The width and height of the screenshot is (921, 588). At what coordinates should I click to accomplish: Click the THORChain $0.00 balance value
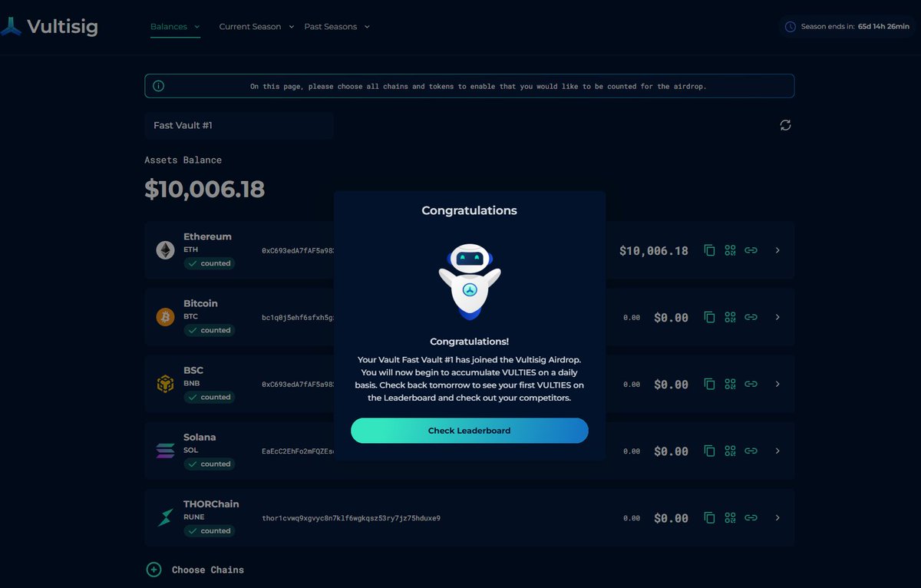671,518
